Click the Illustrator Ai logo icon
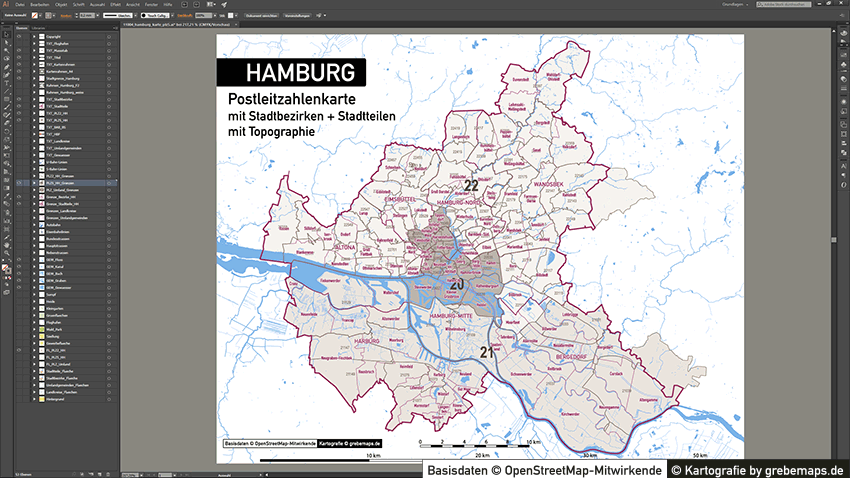Image resolution: width=850 pixels, height=478 pixels. coord(6,5)
